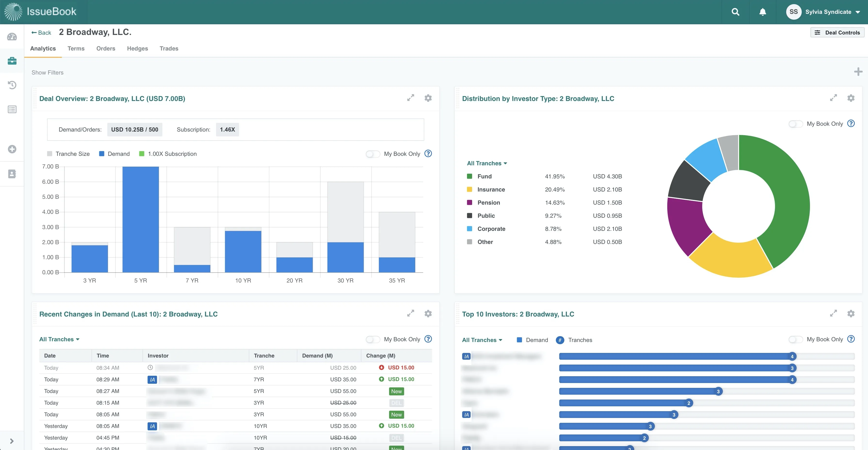This screenshot has width=868, height=450.
Task: Open Deal Overview widget settings gear
Action: 428,98
